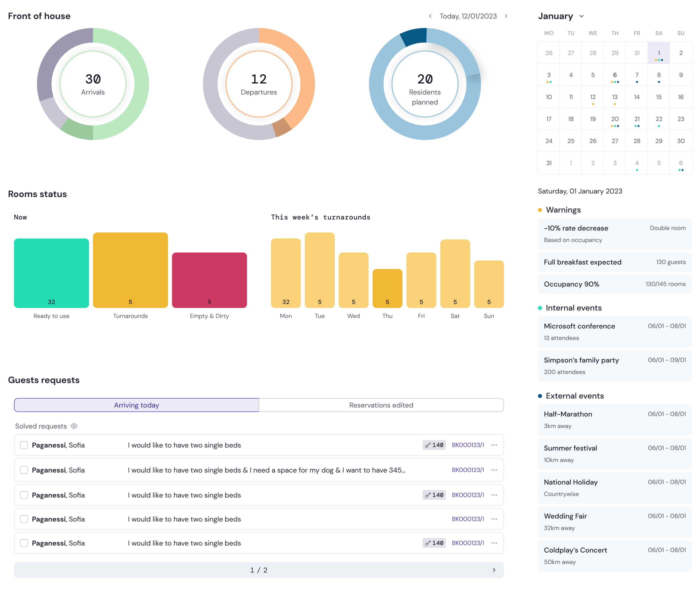Click the Warnings section heading
The width and height of the screenshot is (700, 602).
tap(563, 210)
